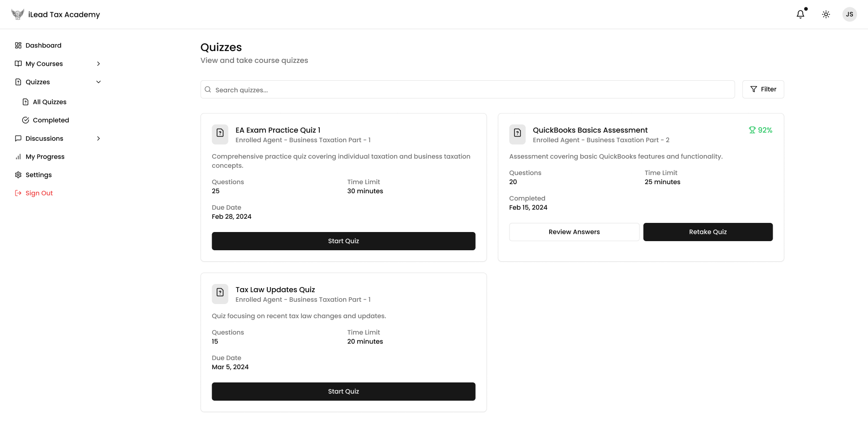The width and height of the screenshot is (868, 423).
Task: Open the JS user avatar menu
Action: [849, 15]
